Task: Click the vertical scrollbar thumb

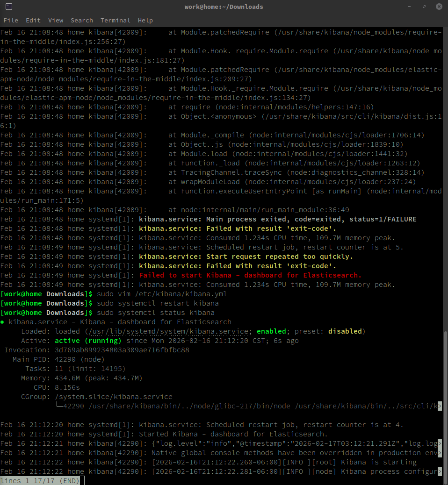Action: coord(445,402)
